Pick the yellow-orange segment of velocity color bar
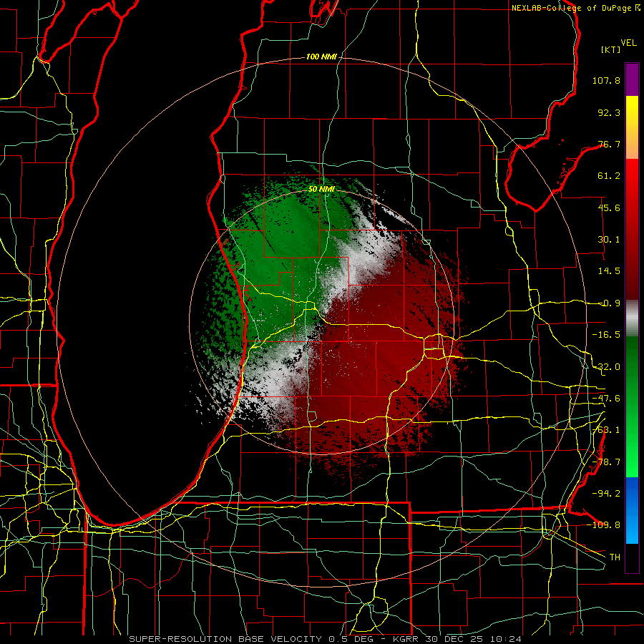 tap(632, 127)
